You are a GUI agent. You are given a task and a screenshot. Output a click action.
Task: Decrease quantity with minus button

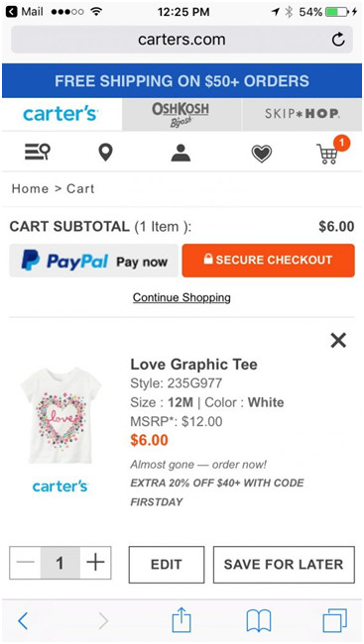25,563
